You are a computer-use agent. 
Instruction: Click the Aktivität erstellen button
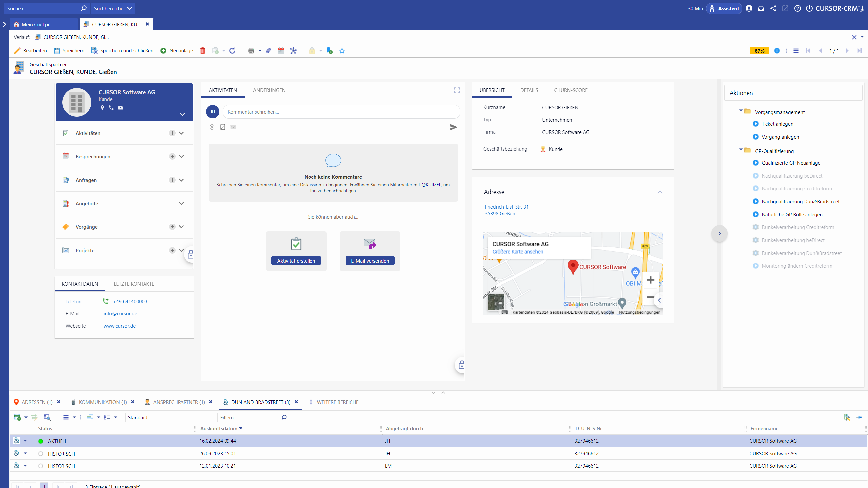pos(296,261)
